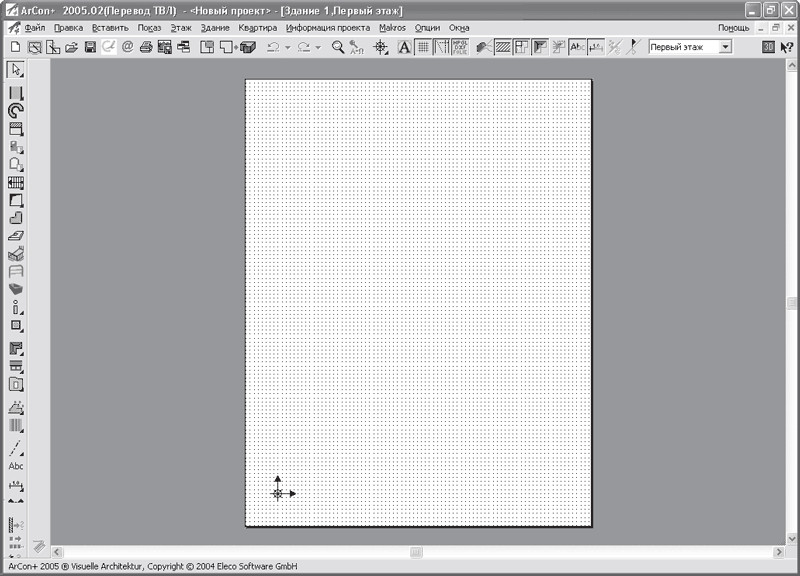
Task: Expand the undo history dropdown arrow
Action: click(287, 47)
